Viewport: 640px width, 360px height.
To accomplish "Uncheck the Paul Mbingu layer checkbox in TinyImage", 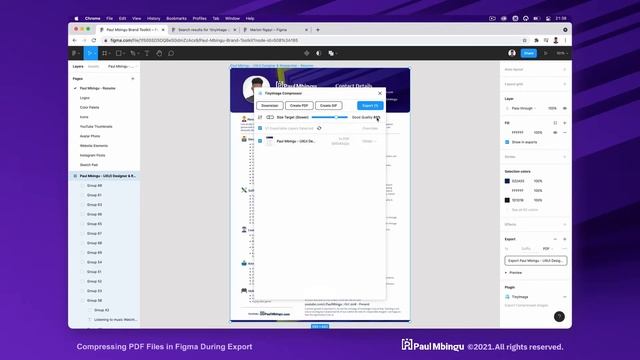I will click(x=260, y=141).
